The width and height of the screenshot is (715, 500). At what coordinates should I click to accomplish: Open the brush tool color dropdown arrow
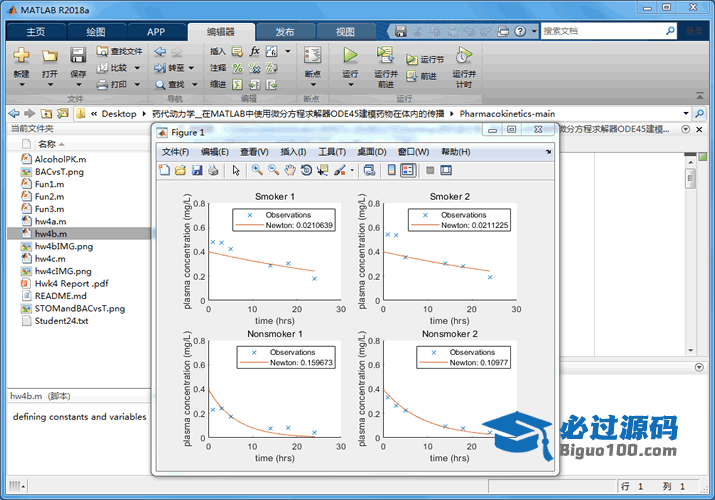[x=352, y=170]
